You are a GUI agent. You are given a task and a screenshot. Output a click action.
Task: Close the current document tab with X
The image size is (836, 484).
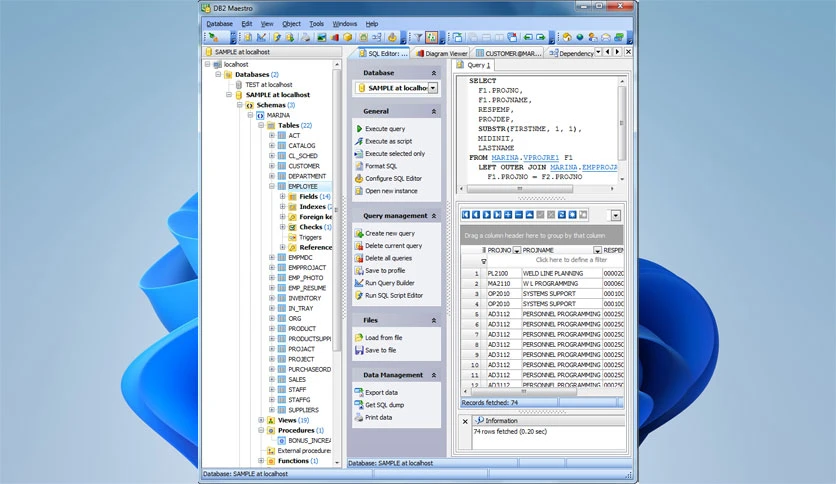coord(628,52)
